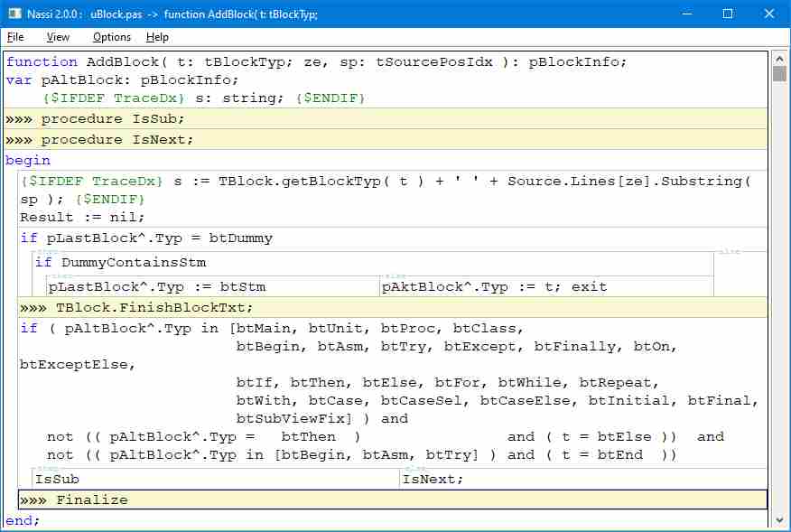Click the 'Result := nil;' statement

82,218
